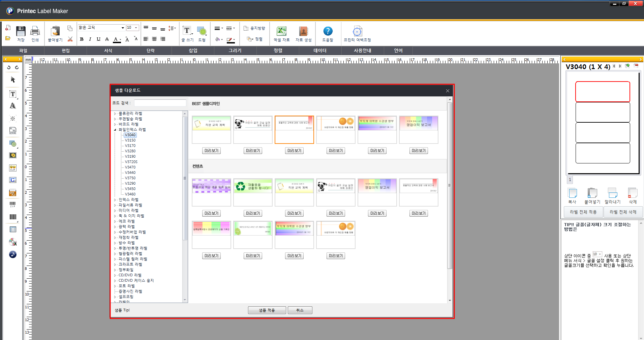Click the 서식 ribbon group label
The height and width of the screenshot is (340, 644).
[x=108, y=51]
